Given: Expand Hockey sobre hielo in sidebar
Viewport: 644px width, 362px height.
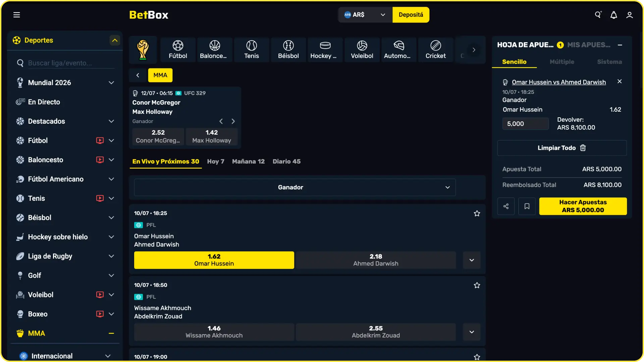Looking at the screenshot, I should [x=111, y=237].
